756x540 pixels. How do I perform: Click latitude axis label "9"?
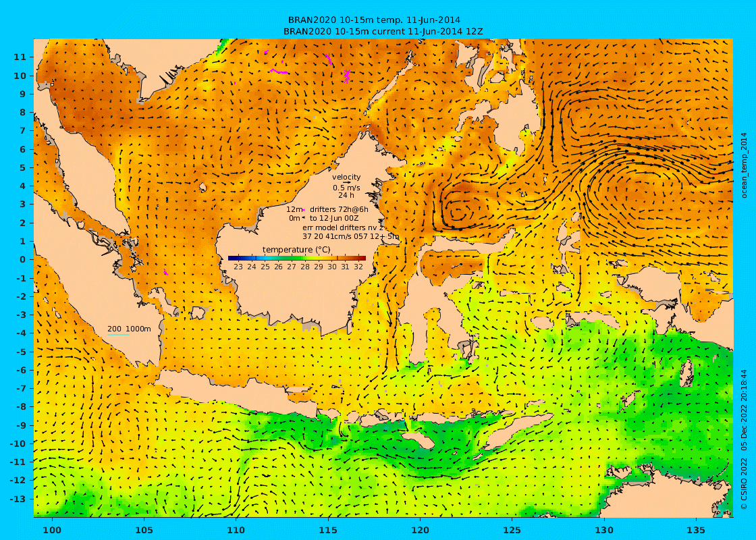click(x=23, y=94)
